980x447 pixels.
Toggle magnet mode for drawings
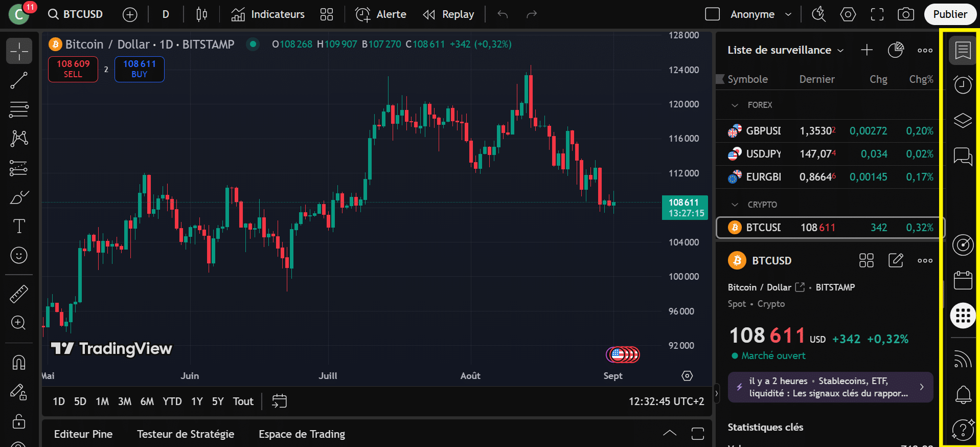pyautogui.click(x=19, y=363)
